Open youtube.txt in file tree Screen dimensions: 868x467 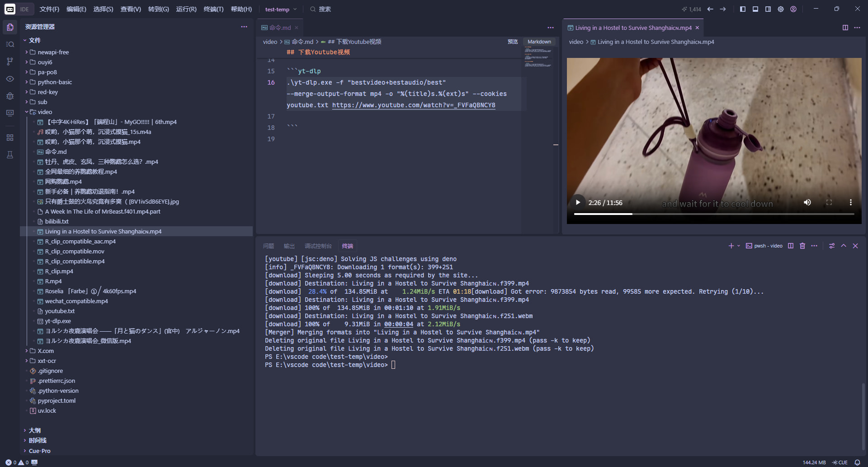[x=60, y=311]
